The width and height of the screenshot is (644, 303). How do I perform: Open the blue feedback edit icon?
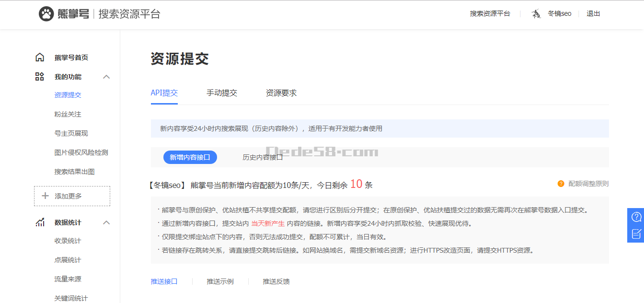636,233
